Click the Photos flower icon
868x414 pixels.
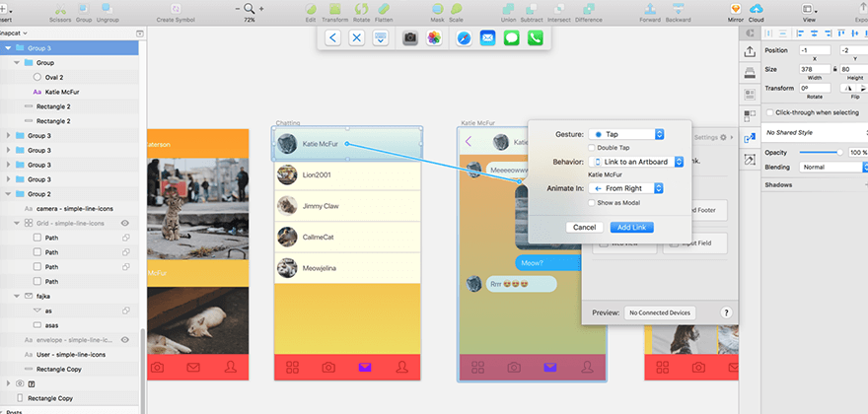pyautogui.click(x=434, y=37)
